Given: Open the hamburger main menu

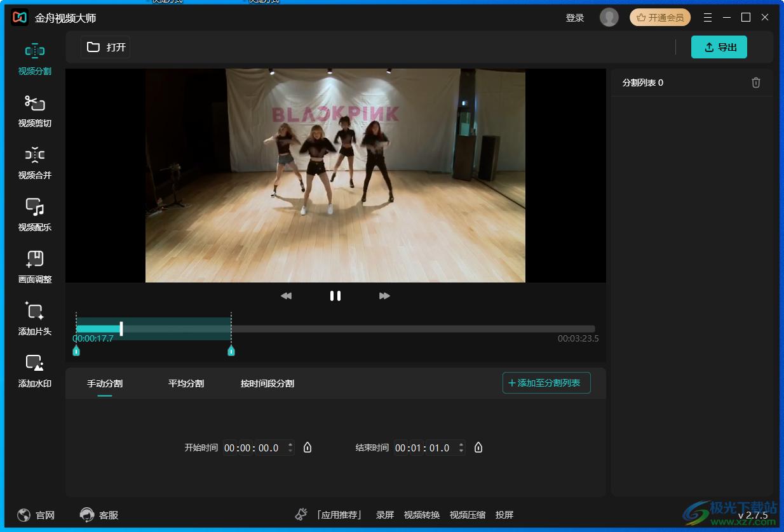Looking at the screenshot, I should (708, 18).
